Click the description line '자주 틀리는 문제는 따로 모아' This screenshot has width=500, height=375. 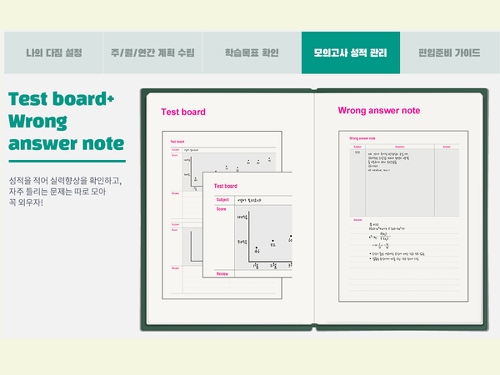coord(57,192)
